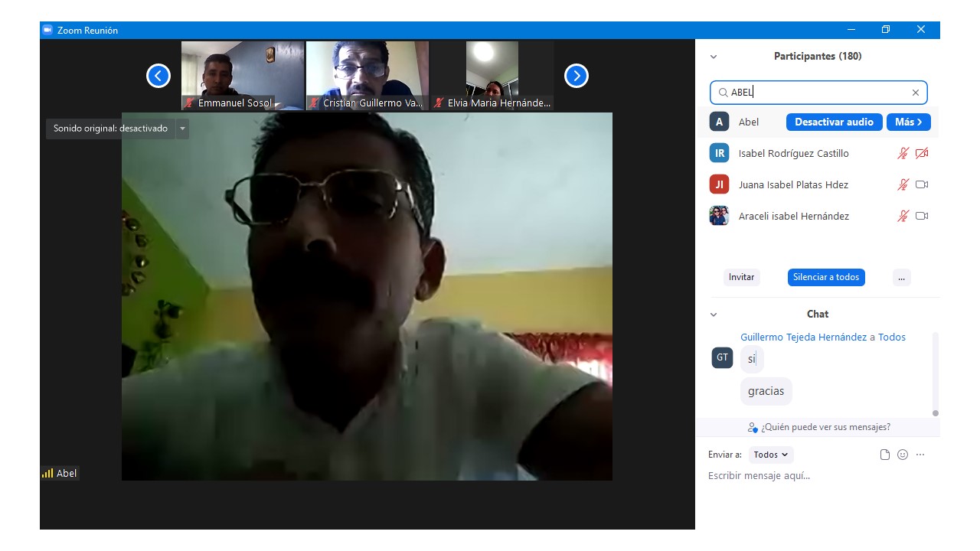Open the participants more options ellipsis button

click(x=901, y=277)
